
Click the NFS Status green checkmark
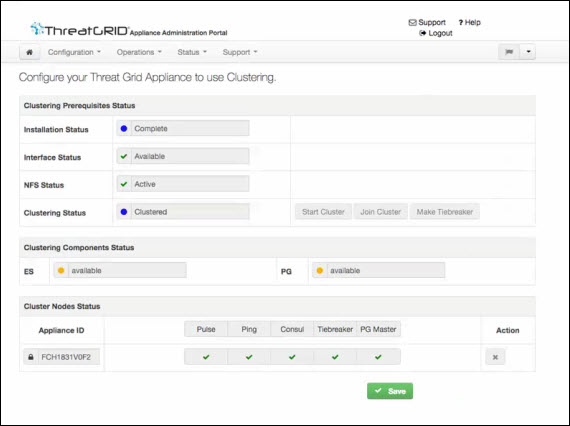pos(124,184)
